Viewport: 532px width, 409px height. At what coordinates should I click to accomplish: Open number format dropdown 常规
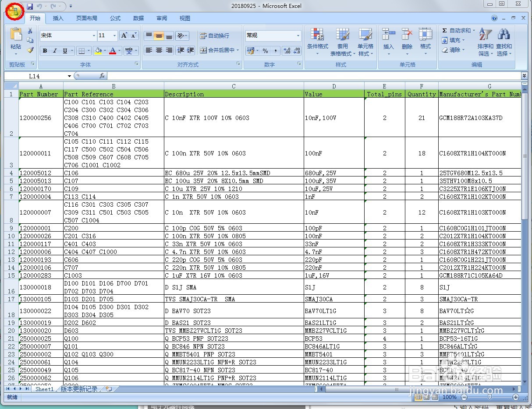click(x=298, y=35)
